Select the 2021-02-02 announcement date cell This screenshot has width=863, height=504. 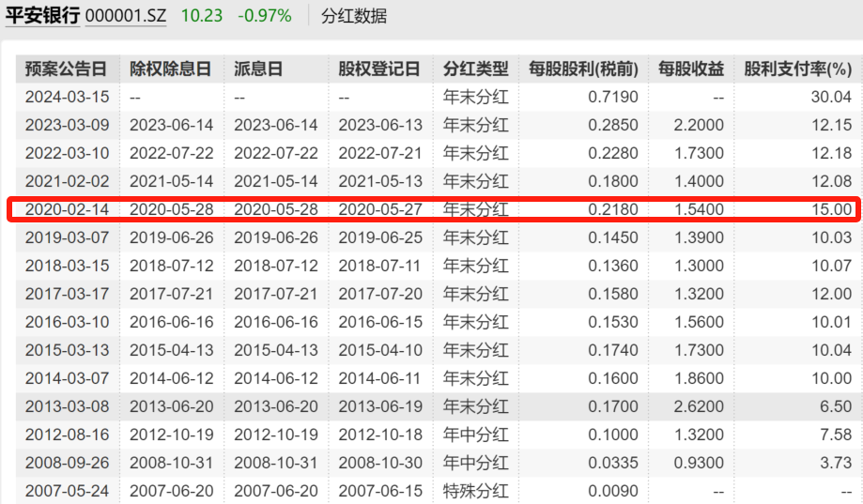pos(68,181)
